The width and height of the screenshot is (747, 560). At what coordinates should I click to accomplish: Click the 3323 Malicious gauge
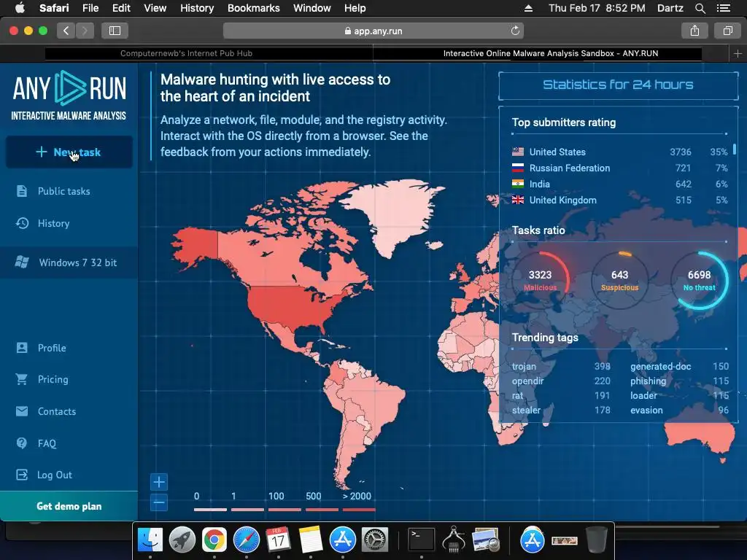pyautogui.click(x=541, y=281)
